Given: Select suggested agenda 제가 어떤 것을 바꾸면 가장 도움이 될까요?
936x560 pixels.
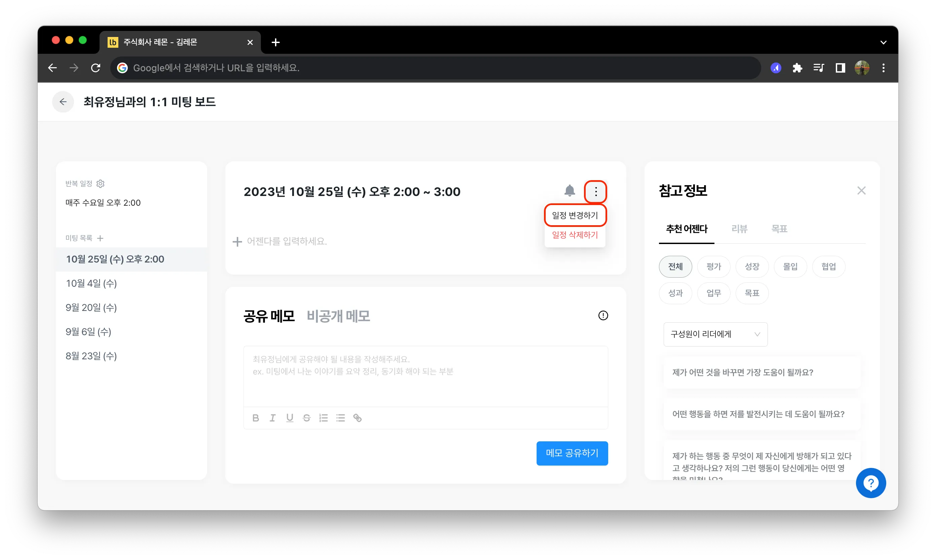Looking at the screenshot, I should click(762, 372).
